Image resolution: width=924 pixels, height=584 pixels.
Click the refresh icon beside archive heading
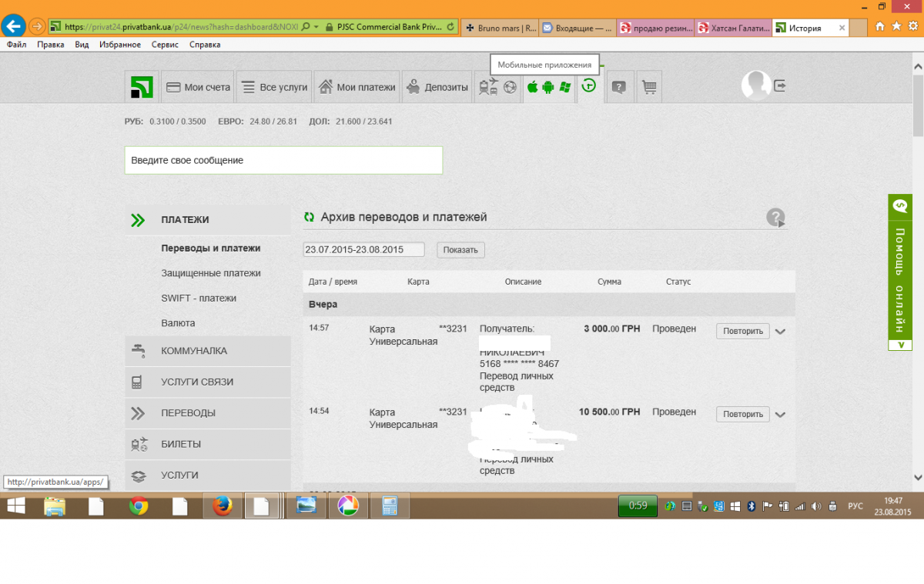pos(309,218)
